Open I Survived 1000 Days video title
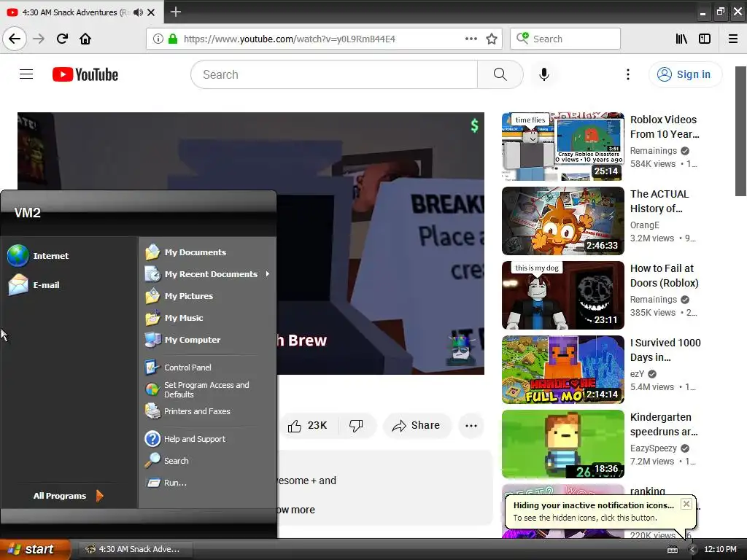 [x=665, y=349]
